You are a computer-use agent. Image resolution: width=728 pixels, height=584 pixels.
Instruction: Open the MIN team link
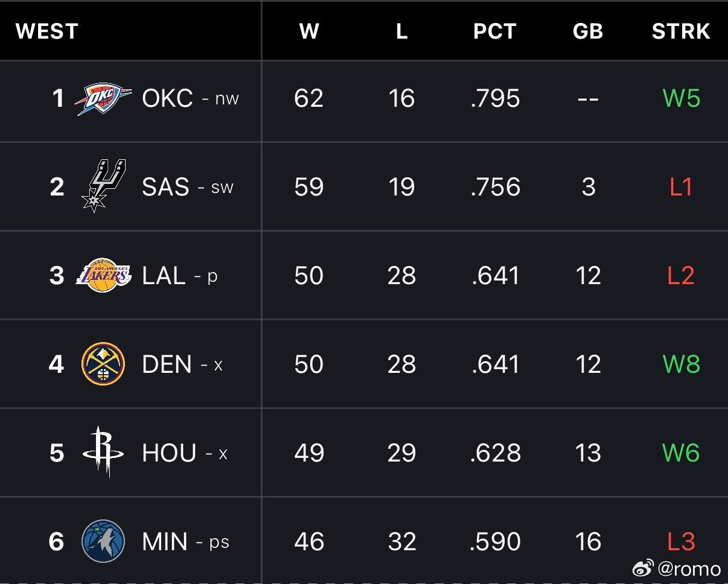pos(164,542)
